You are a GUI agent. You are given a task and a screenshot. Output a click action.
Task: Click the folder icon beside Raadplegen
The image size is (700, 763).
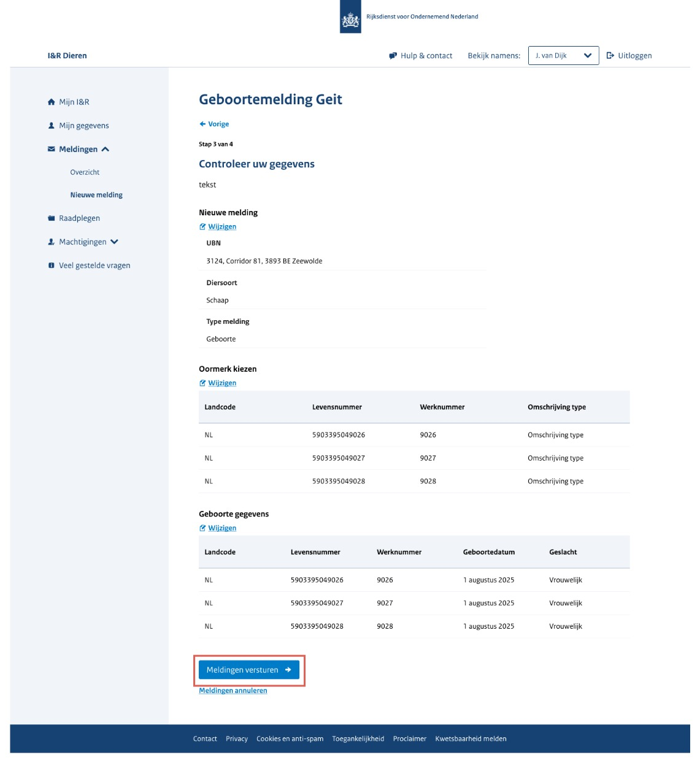click(x=52, y=218)
